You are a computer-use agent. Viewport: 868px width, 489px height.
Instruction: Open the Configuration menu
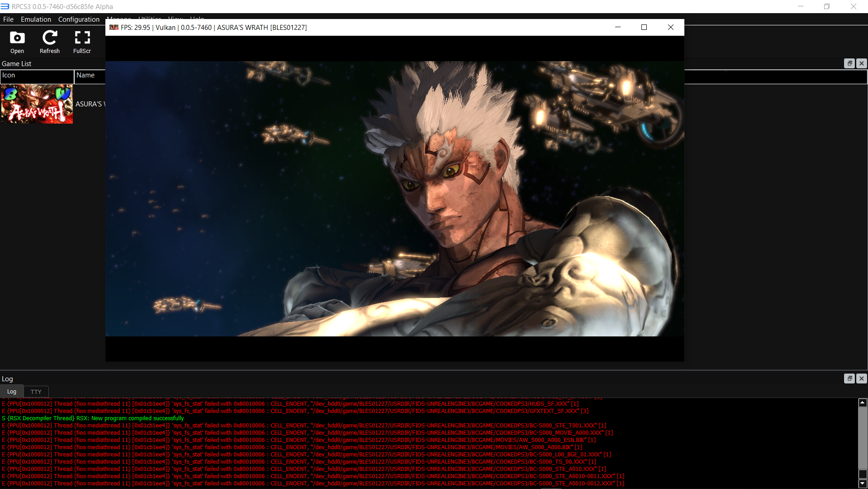tap(78, 19)
